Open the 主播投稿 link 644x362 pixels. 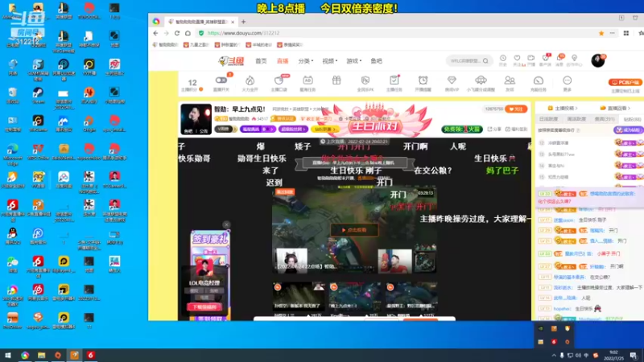563,108
